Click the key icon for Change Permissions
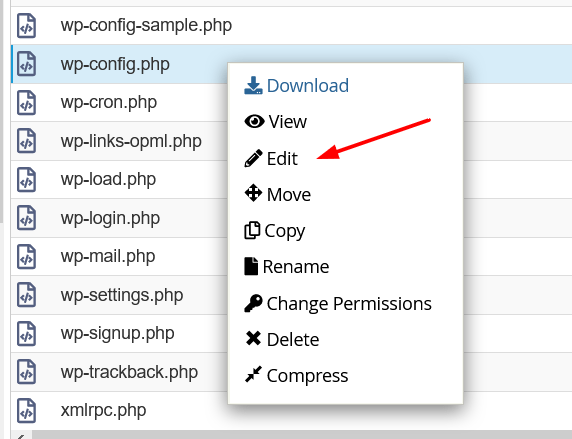 [x=253, y=303]
